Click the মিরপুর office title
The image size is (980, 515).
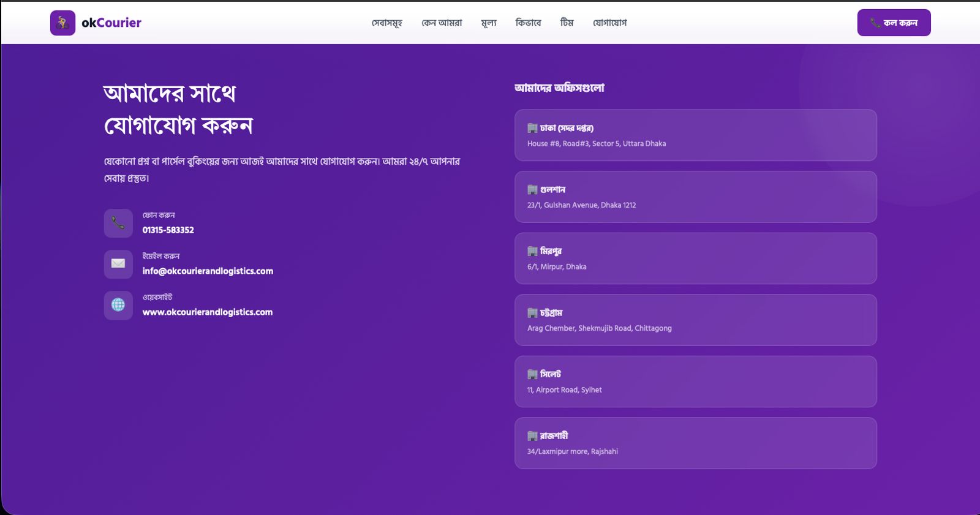point(551,251)
